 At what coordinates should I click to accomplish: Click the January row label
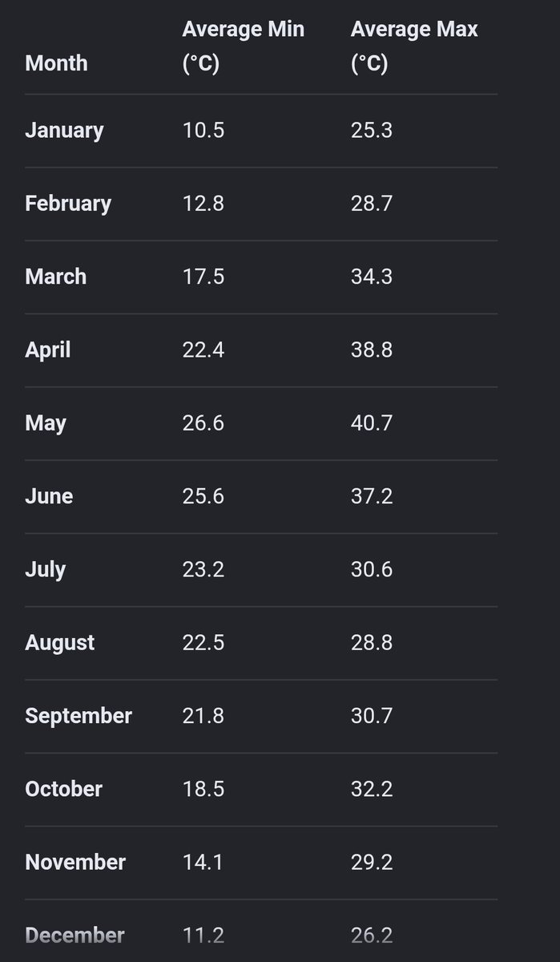pyautogui.click(x=64, y=131)
